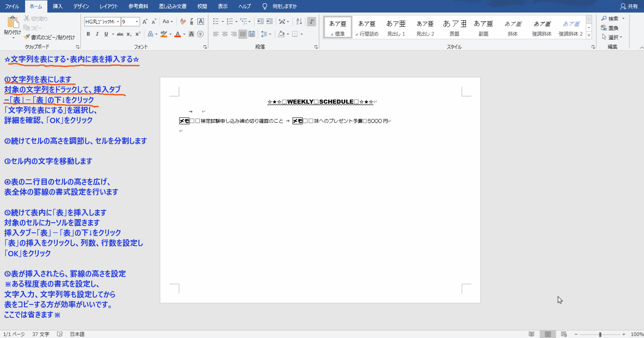Click the Increase Indent icon

coord(269,21)
